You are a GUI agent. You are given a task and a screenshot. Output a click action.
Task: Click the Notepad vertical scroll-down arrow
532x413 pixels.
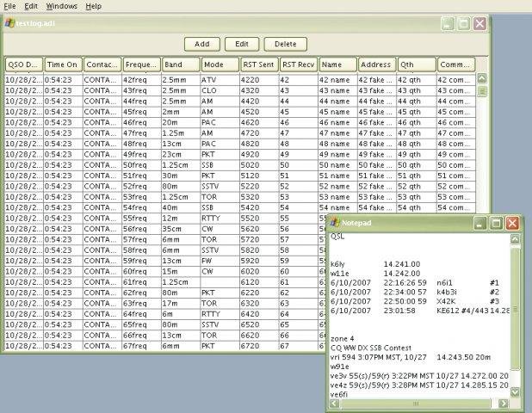(x=515, y=392)
